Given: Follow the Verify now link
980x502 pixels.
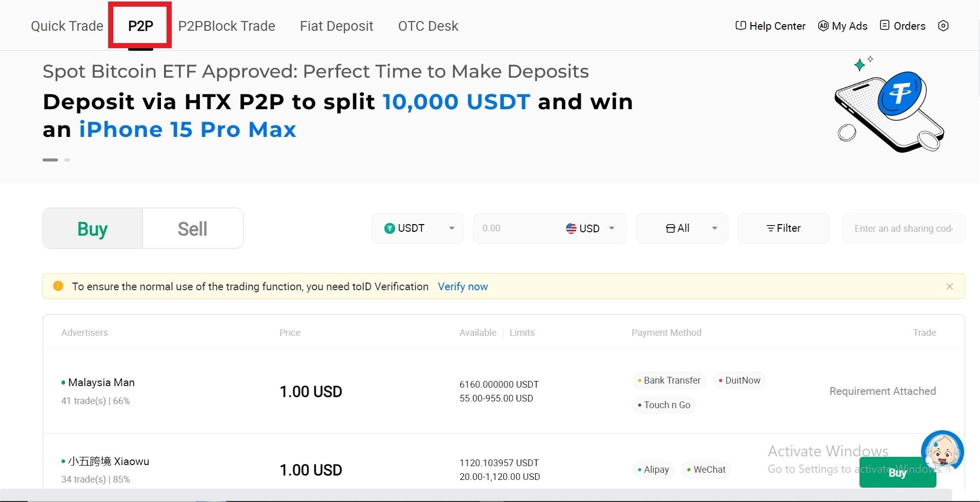Looking at the screenshot, I should pyautogui.click(x=463, y=287).
